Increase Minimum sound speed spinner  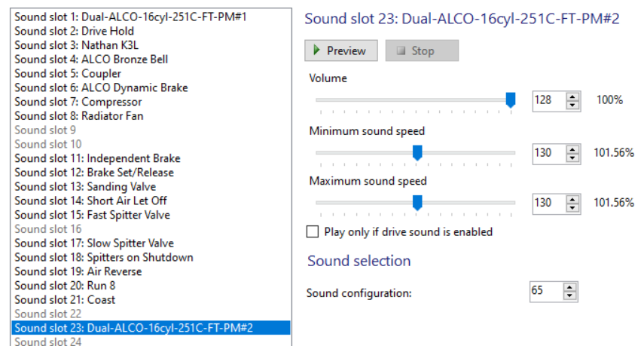(x=573, y=149)
